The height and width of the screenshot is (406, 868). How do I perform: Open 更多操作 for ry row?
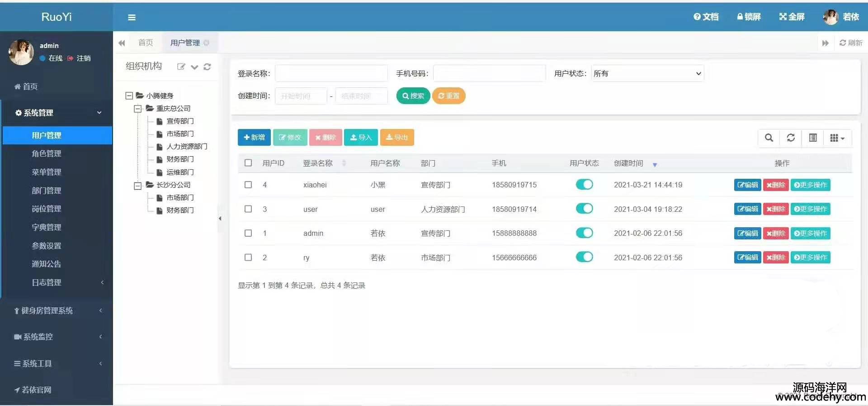(x=810, y=257)
